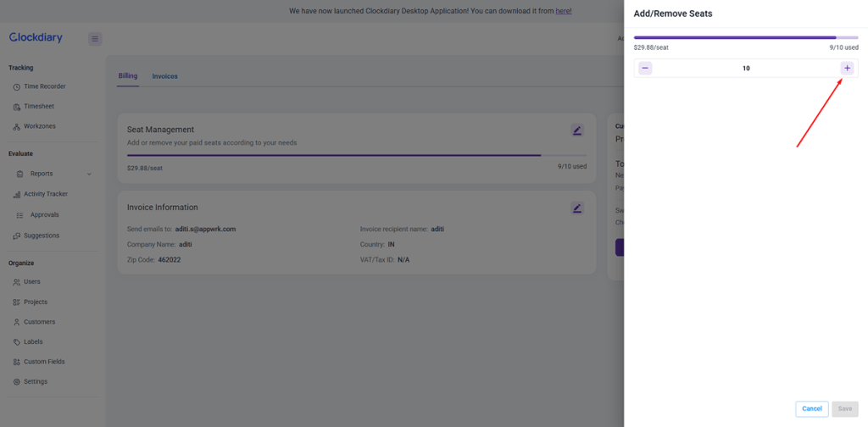Screen dimensions: 868x427
Task: Follow the 'here!' download link
Action: [564, 11]
